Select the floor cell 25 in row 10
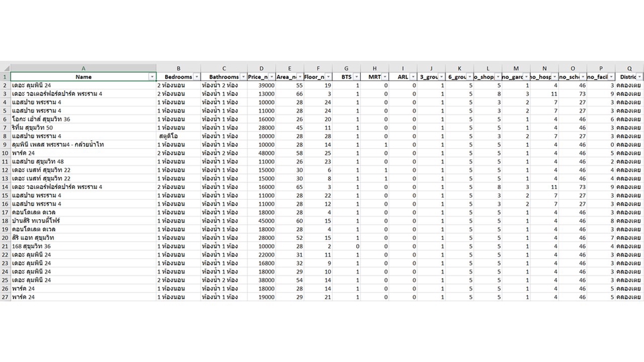 [x=318, y=153]
